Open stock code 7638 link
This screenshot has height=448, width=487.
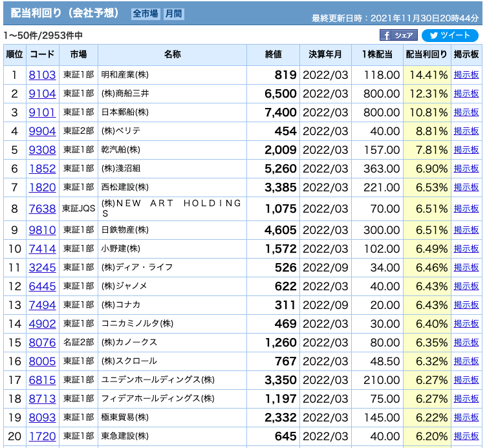tap(42, 209)
